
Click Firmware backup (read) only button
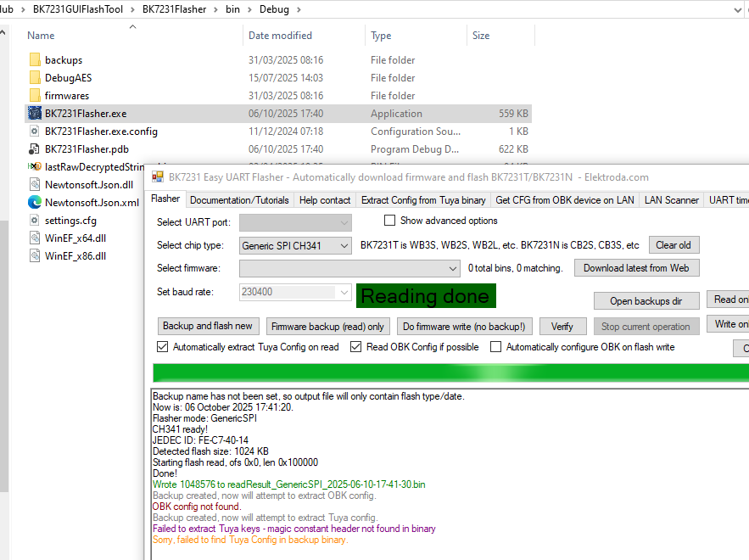327,327
